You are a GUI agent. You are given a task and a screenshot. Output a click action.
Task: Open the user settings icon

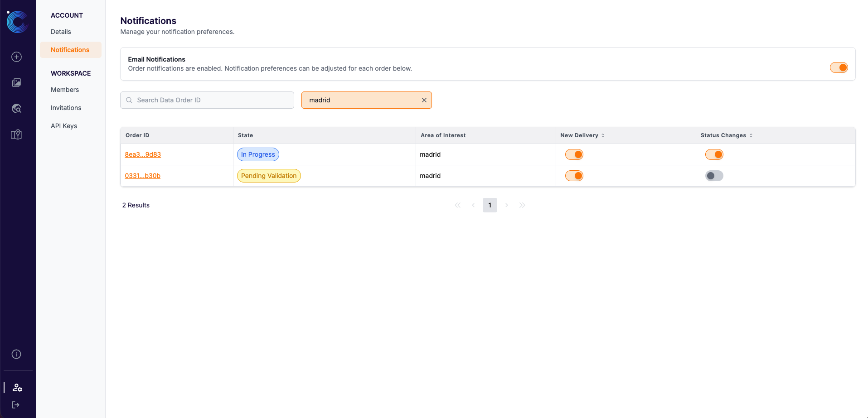click(x=17, y=388)
